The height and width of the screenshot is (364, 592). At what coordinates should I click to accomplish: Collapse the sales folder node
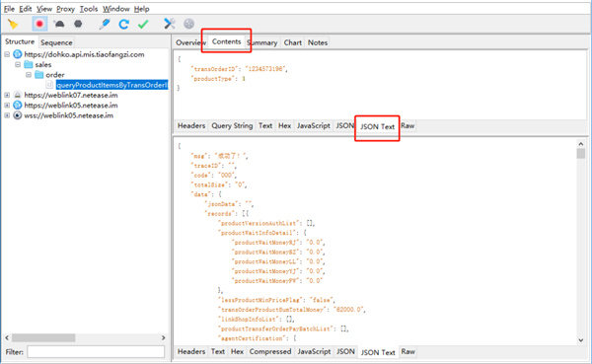click(18, 64)
